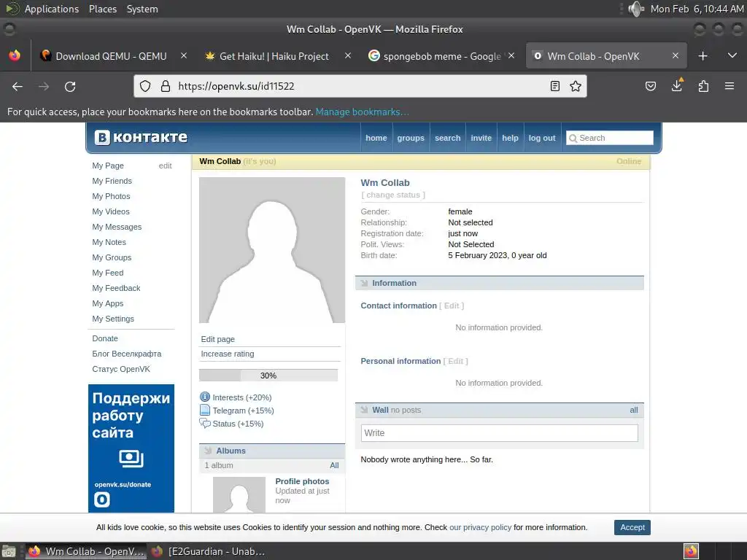The width and height of the screenshot is (747, 560).
Task: Open the Firefox hamburger menu
Action: coord(729,86)
